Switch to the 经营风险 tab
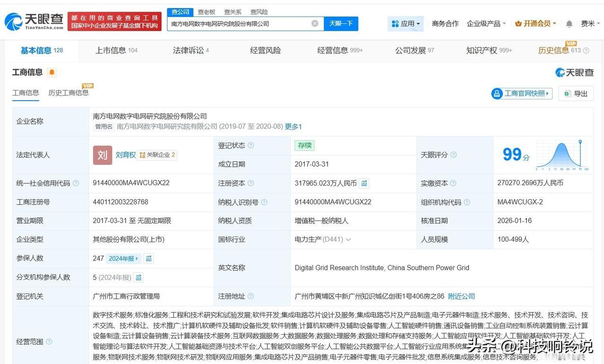The width and height of the screenshot is (604, 364). click(266, 51)
